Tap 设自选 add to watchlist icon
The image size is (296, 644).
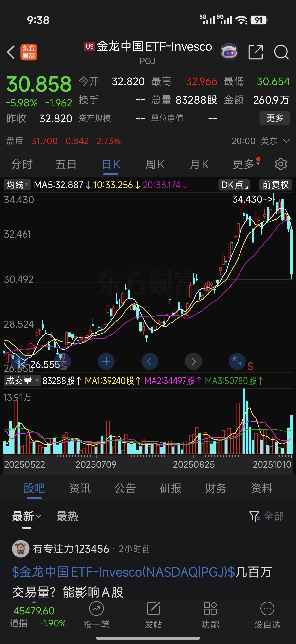[x=267, y=615]
